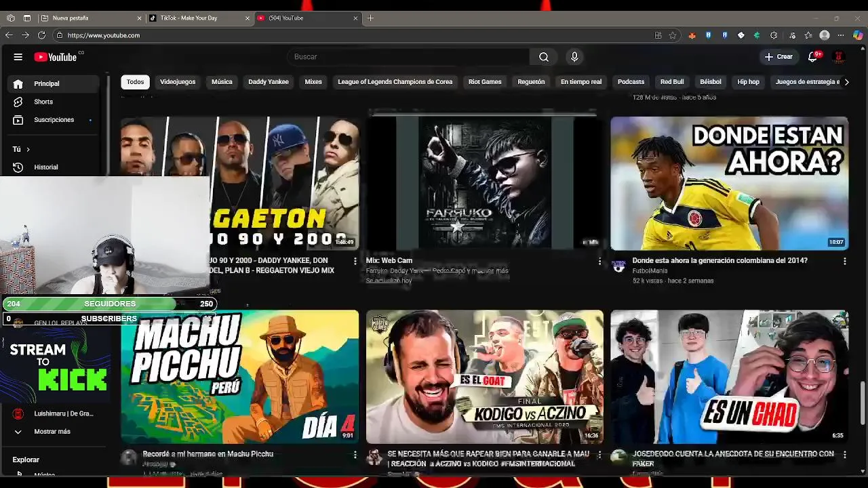This screenshot has width=868, height=488.
Task: Select the En tiempo real chip
Action: pos(581,82)
